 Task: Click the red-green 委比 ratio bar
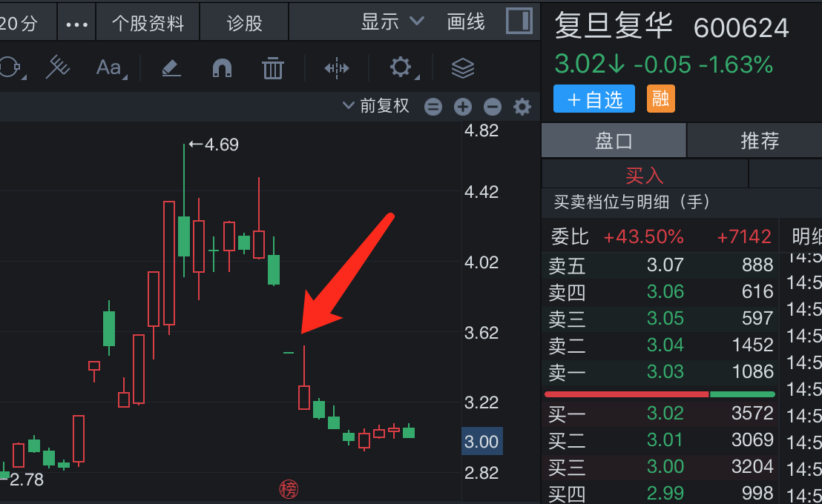tap(660, 394)
